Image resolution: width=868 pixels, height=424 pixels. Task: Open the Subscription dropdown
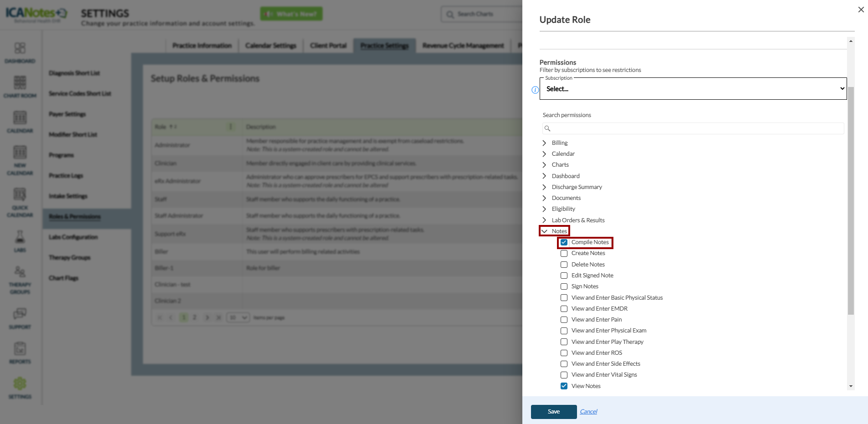pyautogui.click(x=693, y=89)
